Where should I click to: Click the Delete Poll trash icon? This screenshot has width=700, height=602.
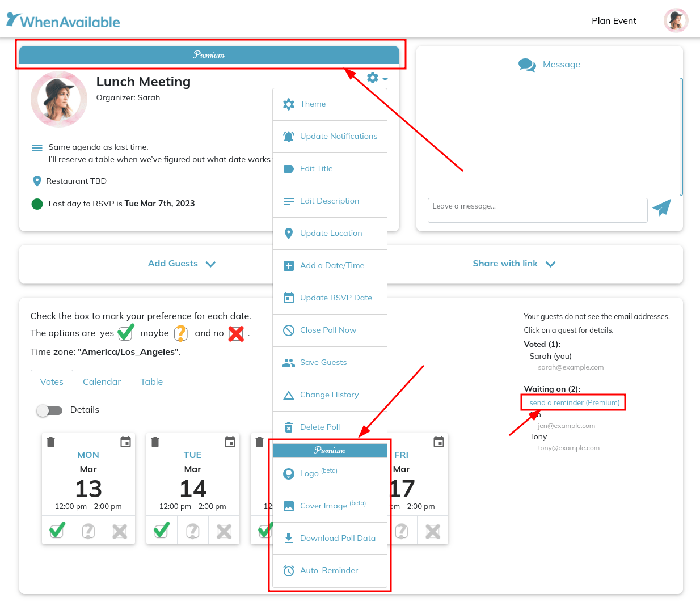(x=289, y=427)
